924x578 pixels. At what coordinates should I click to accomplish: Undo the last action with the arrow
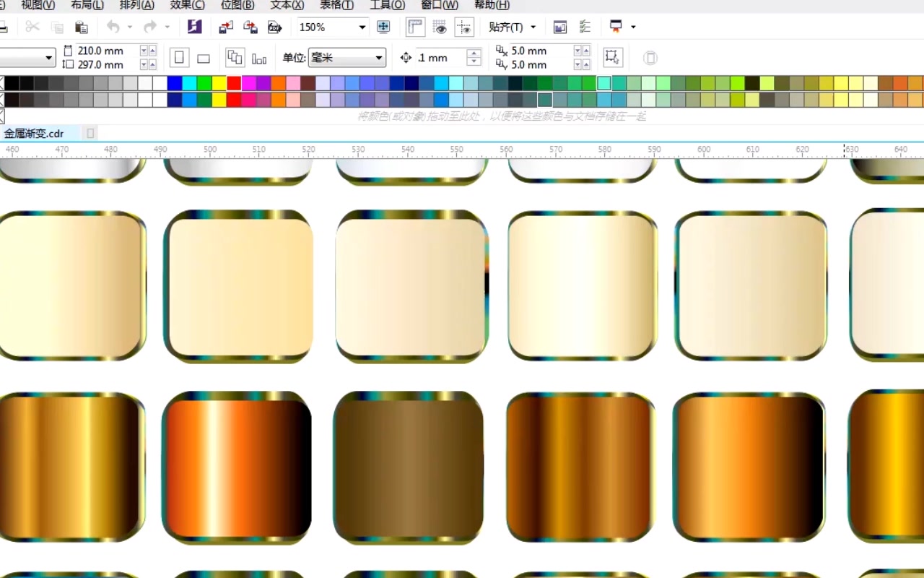[x=113, y=27]
